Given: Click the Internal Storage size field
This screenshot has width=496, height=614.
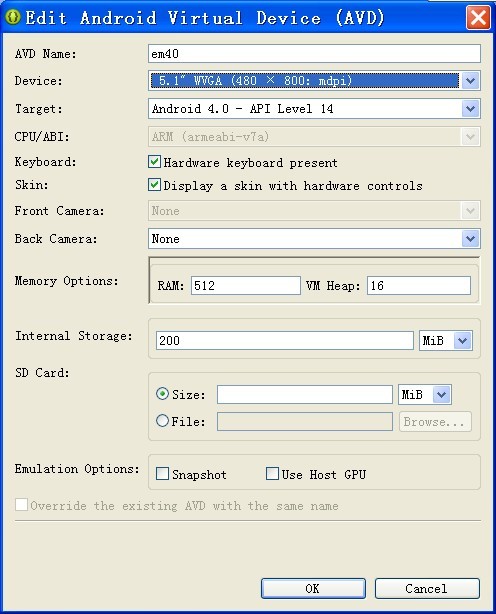Looking at the screenshot, I should [x=285, y=340].
